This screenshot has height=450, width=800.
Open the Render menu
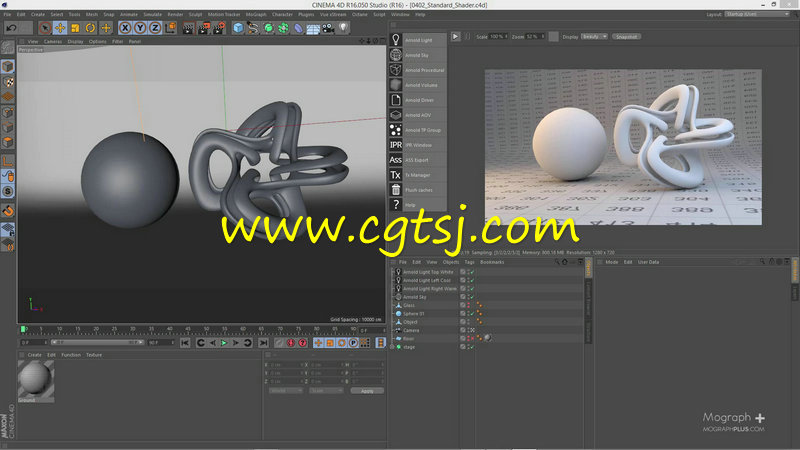coord(175,14)
